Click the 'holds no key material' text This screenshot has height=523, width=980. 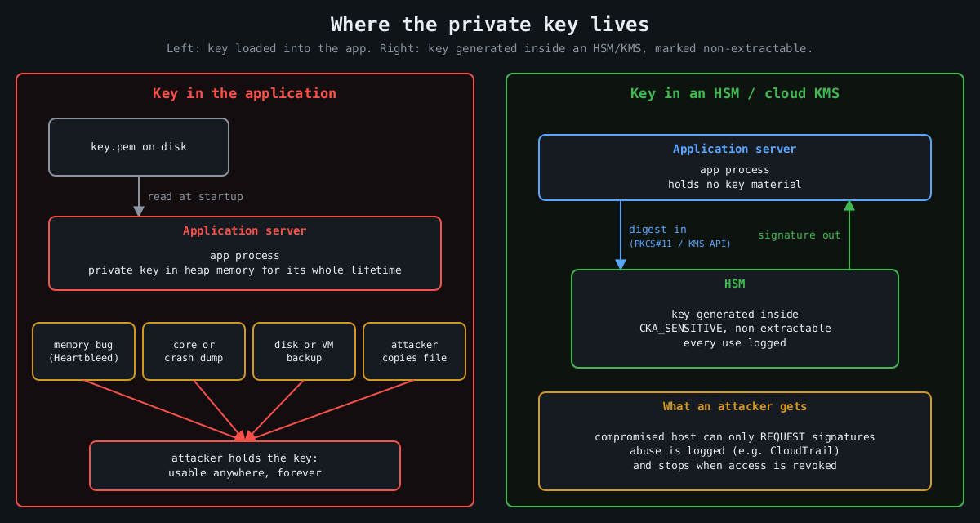(x=735, y=184)
